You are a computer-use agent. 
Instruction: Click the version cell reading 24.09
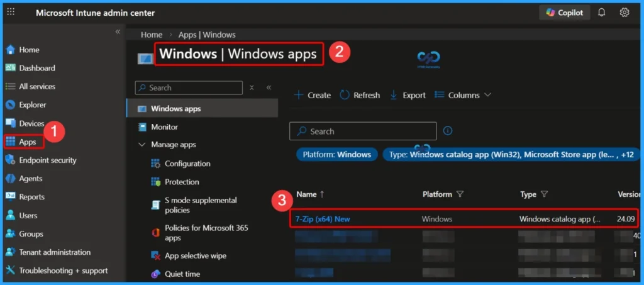(626, 219)
